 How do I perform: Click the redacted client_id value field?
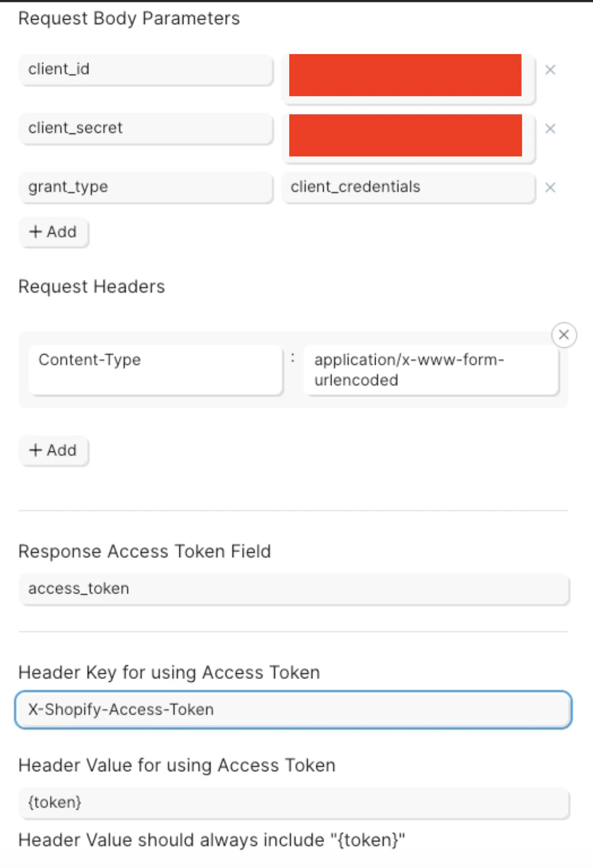pyautogui.click(x=406, y=75)
